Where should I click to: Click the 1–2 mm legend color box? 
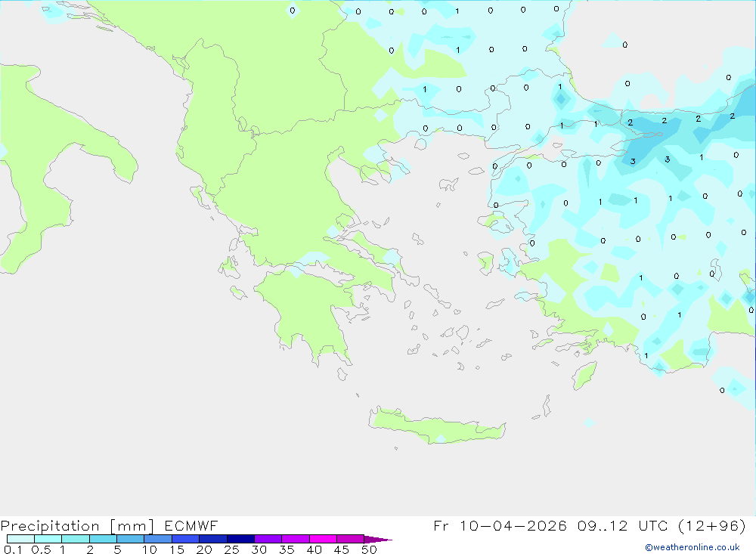76,539
